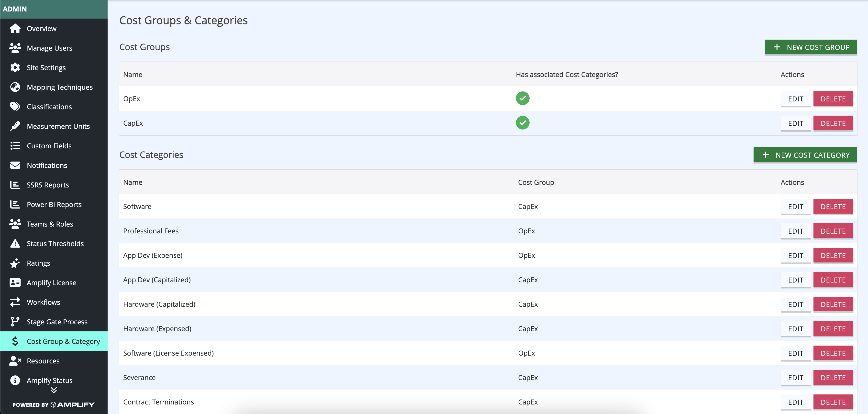Click the 'Severance' category name
Image resolution: width=868 pixels, height=414 pixels.
[139, 378]
